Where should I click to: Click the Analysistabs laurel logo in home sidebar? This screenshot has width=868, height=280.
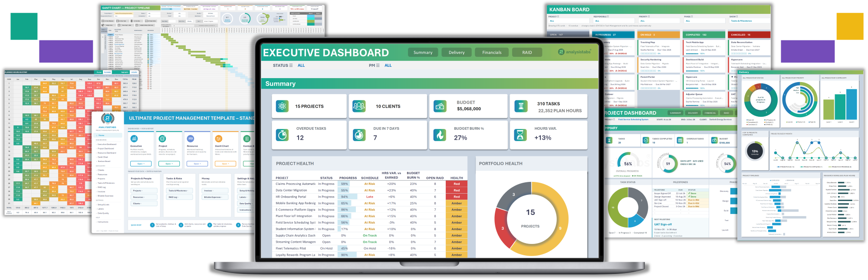coord(107,119)
